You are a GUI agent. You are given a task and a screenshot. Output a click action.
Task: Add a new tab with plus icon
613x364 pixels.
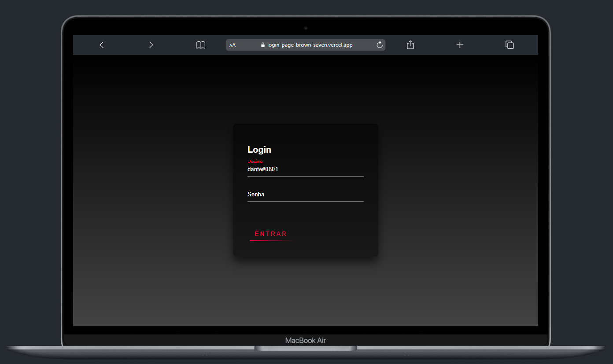click(x=460, y=45)
